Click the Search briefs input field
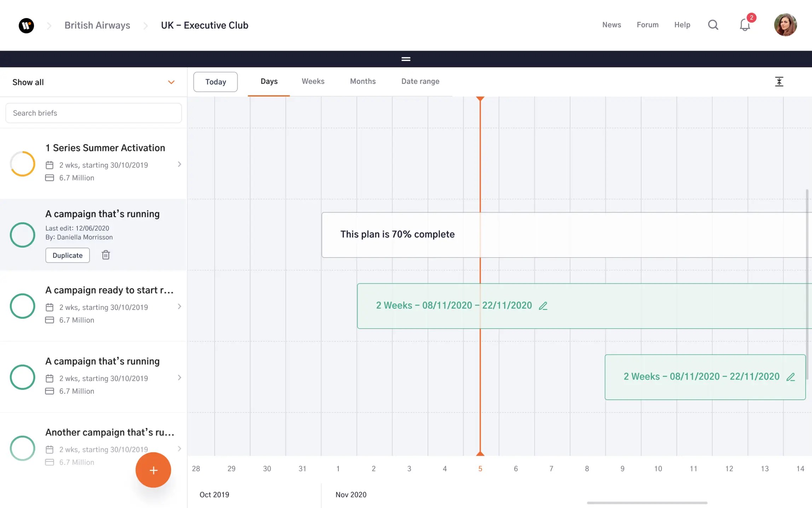The image size is (812, 508). coord(93,113)
